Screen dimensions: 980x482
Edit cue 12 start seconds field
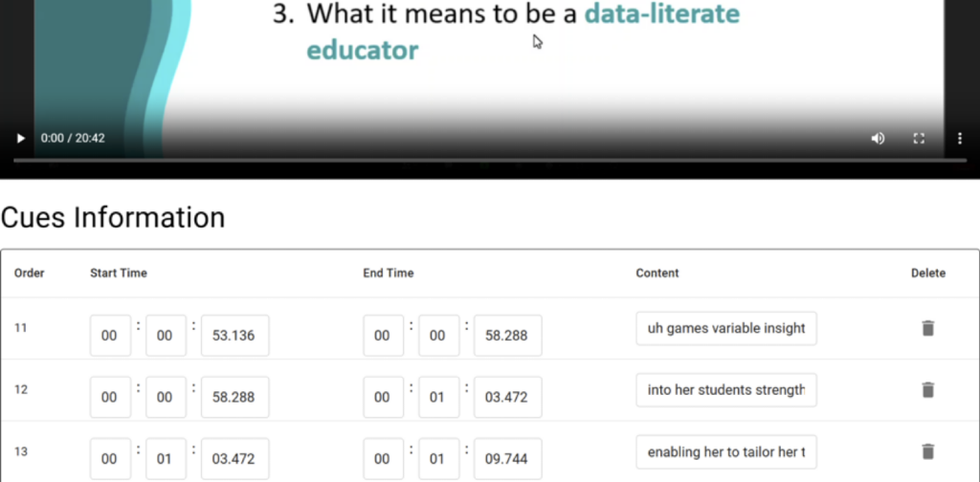pyautogui.click(x=234, y=397)
